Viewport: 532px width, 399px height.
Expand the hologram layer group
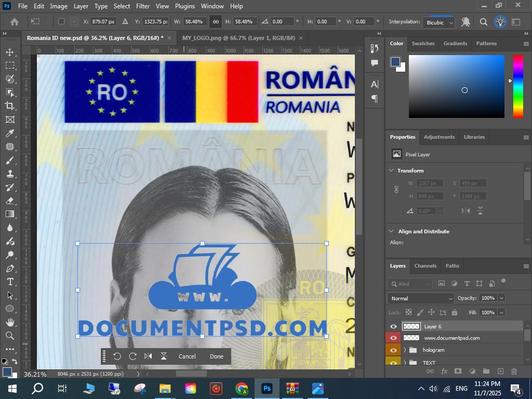coord(405,350)
